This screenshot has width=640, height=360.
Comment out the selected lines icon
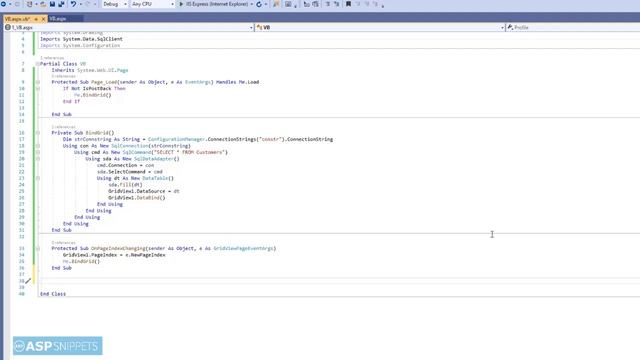click(327, 4)
